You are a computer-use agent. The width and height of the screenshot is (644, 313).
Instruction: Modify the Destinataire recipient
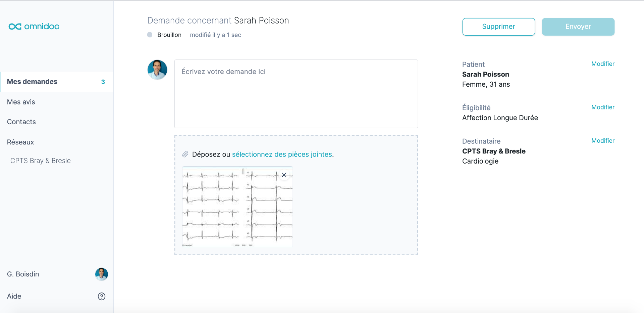(603, 141)
